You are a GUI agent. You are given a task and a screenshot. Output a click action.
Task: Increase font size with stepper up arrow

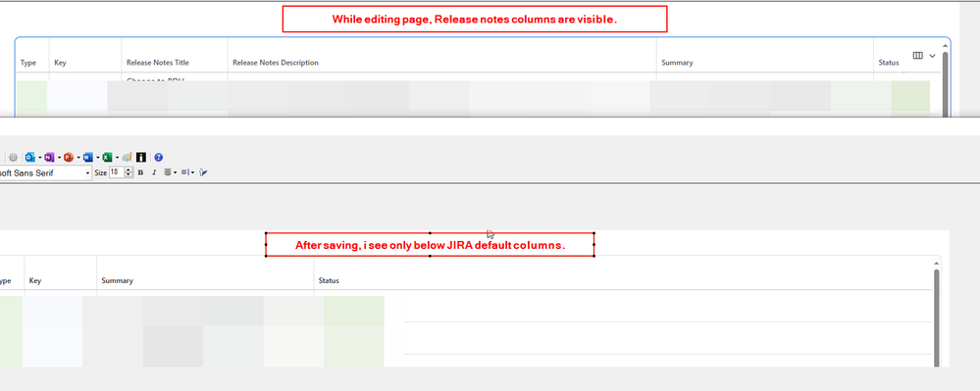tap(129, 170)
